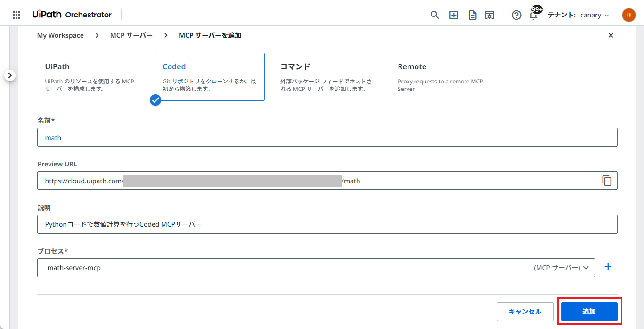Click the キャンセル button
The image size is (644, 329).
(x=525, y=312)
